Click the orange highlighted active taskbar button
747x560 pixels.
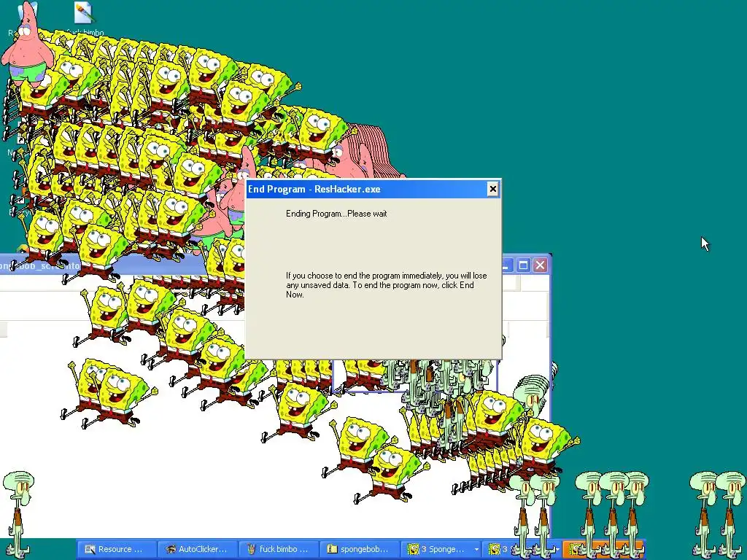tap(603, 549)
